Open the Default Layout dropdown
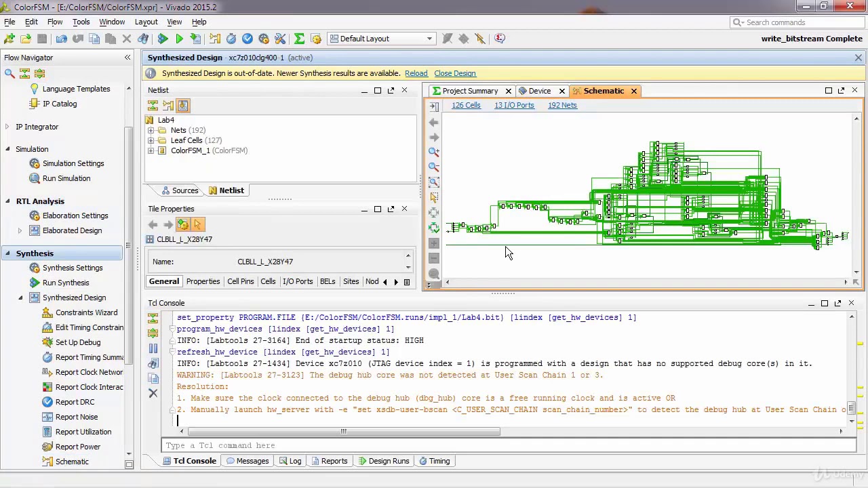Image resolution: width=868 pixels, height=488 pixels. click(x=381, y=39)
